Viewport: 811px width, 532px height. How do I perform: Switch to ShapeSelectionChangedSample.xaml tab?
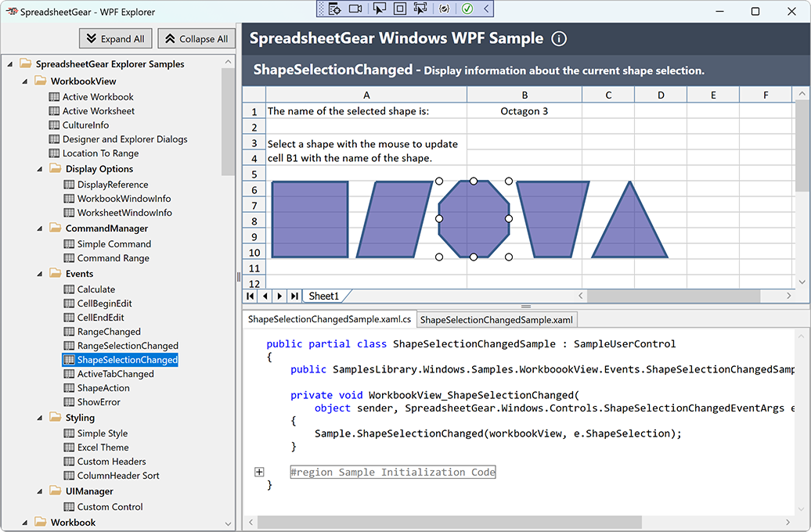(x=496, y=319)
